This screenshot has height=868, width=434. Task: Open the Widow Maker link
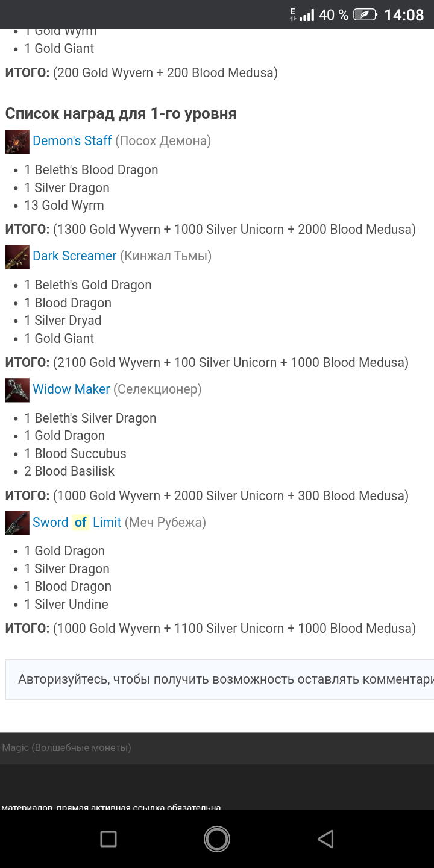pyautogui.click(x=71, y=389)
